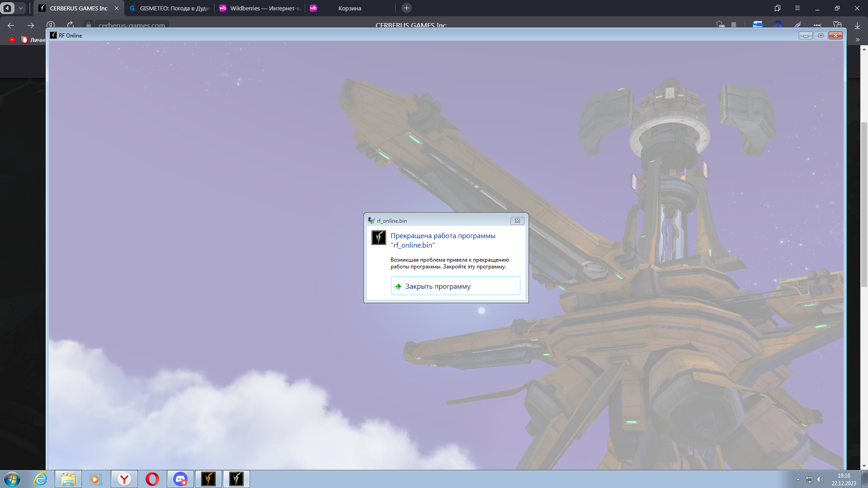Open the Wildberries Интернет-магазин tab
868x488 pixels.
point(260,8)
